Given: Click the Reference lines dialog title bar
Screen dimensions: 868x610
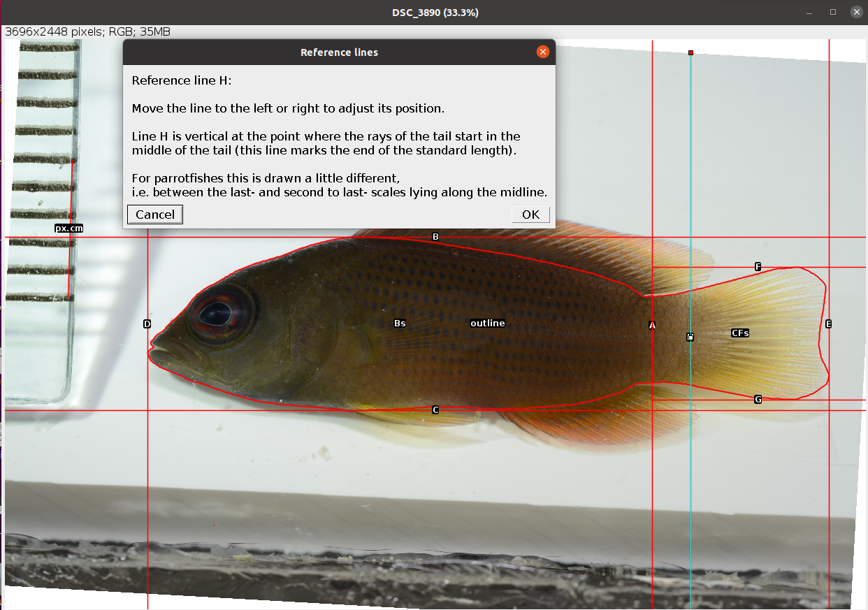Looking at the screenshot, I should [x=339, y=52].
